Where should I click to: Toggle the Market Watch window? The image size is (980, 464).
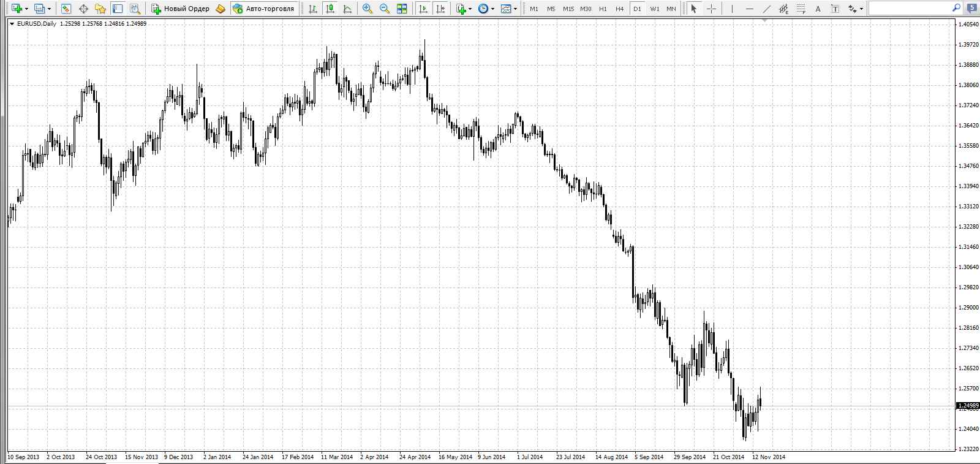(x=66, y=9)
